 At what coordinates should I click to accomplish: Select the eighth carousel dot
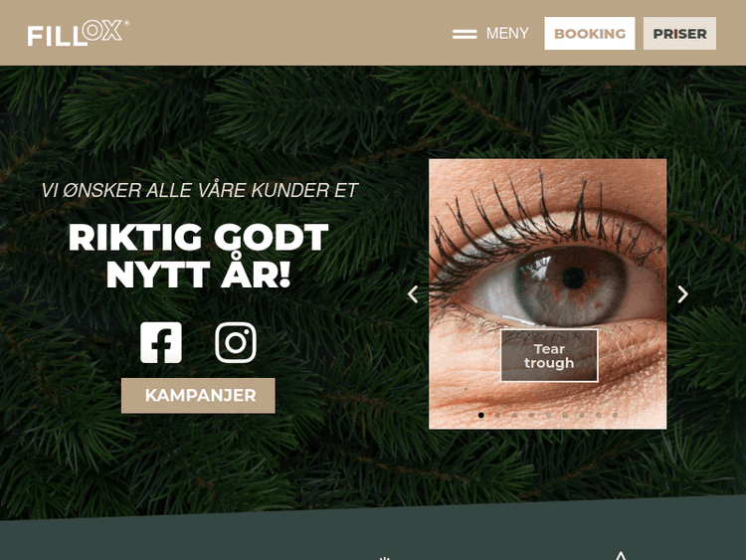[599, 416]
